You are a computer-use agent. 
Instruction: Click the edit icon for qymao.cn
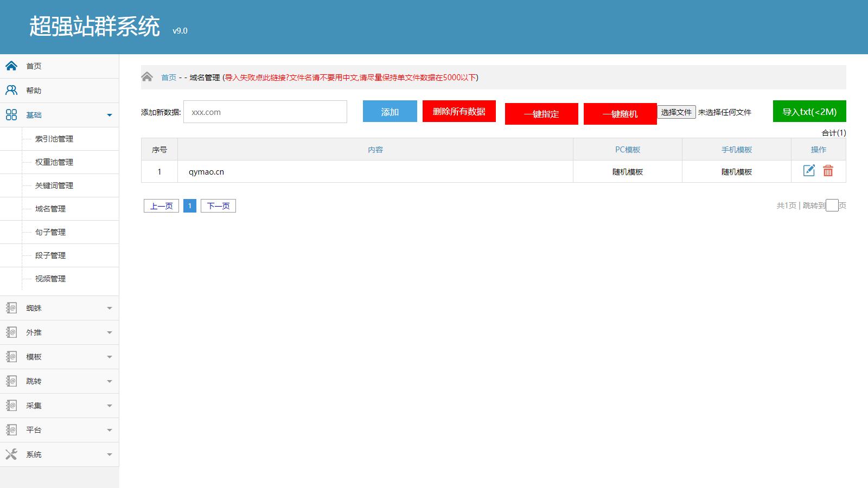tap(809, 171)
